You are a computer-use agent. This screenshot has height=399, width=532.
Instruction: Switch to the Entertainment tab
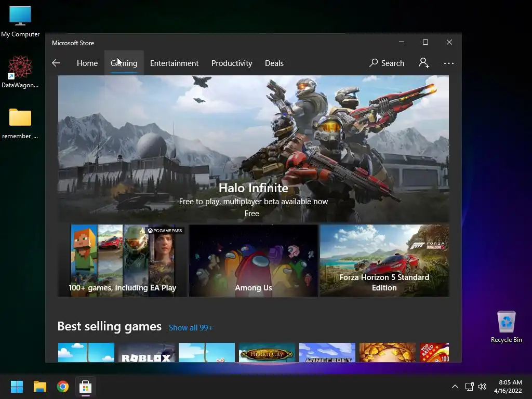(174, 63)
